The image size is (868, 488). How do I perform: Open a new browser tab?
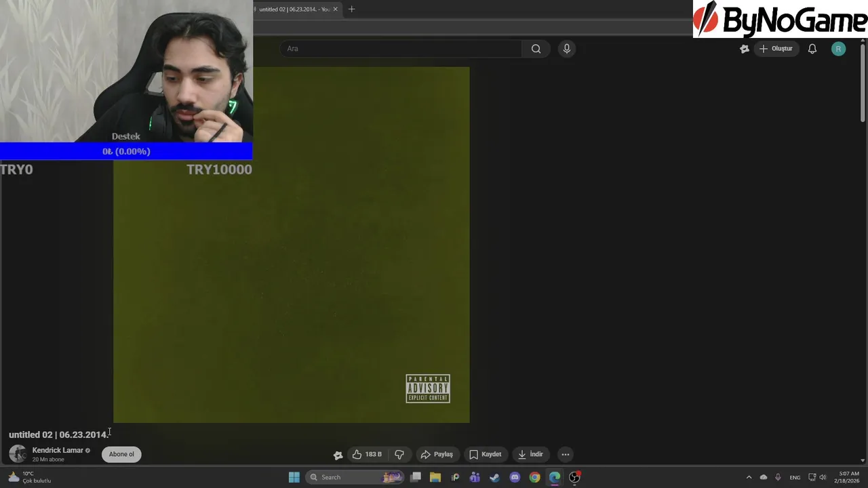click(351, 9)
